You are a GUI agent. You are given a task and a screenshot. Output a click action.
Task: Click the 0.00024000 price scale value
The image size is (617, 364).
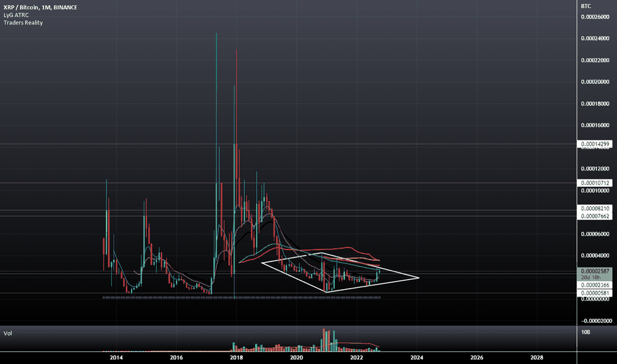click(x=595, y=38)
